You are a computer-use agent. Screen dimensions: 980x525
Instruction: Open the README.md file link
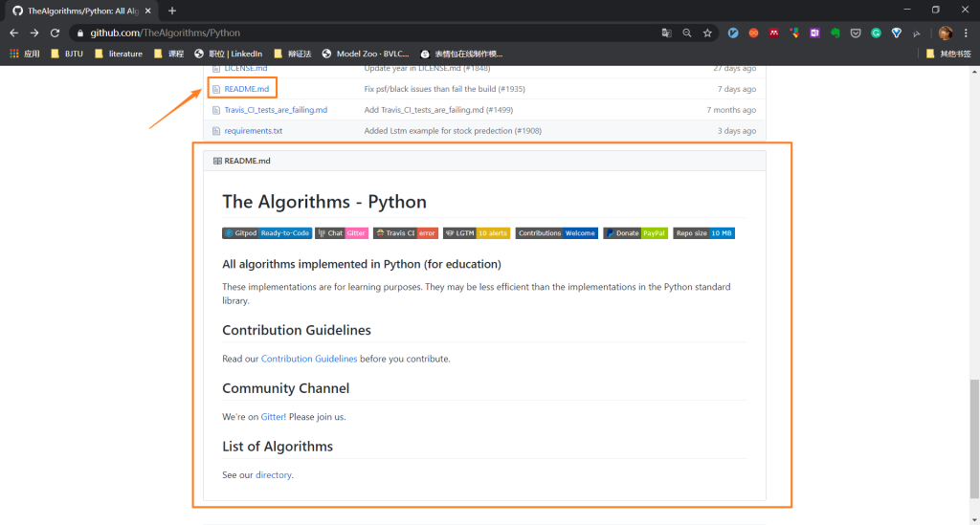(246, 89)
